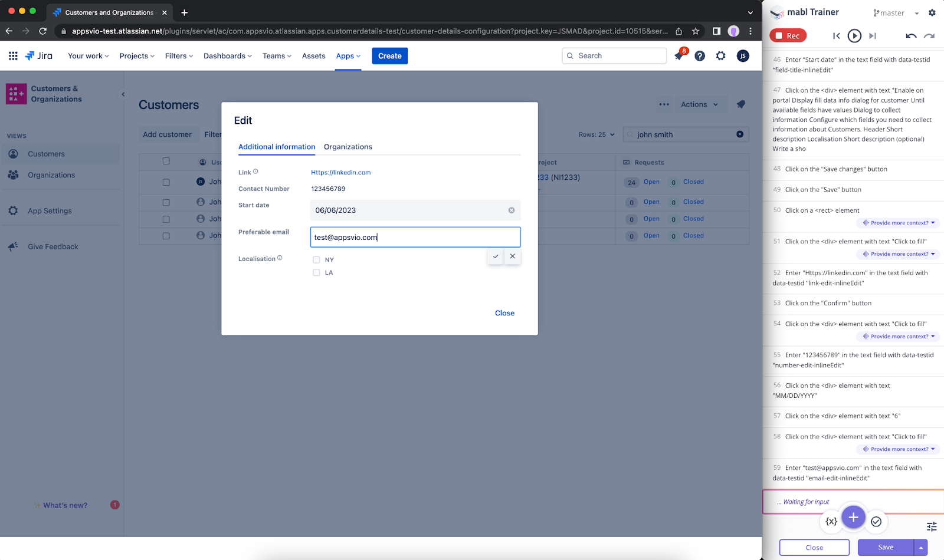Select the customer row with 24 open requests
This screenshot has width=944, height=560.
point(166,182)
